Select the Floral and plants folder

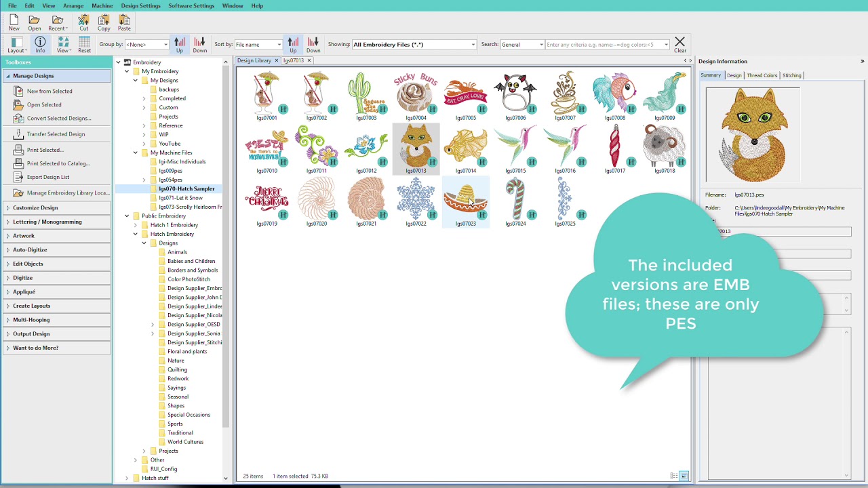pos(187,351)
